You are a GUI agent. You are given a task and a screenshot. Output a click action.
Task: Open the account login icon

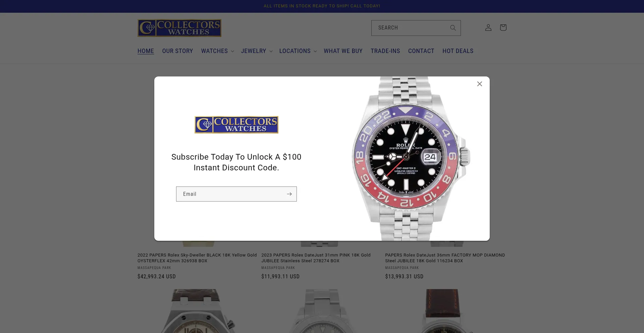click(x=488, y=27)
